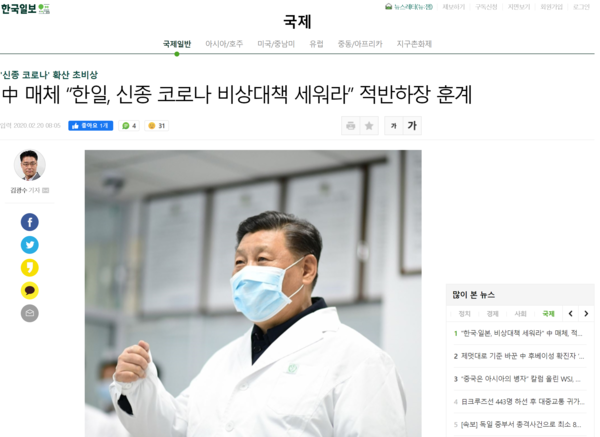
Task: Increase font size with large 가
Action: coord(412,126)
